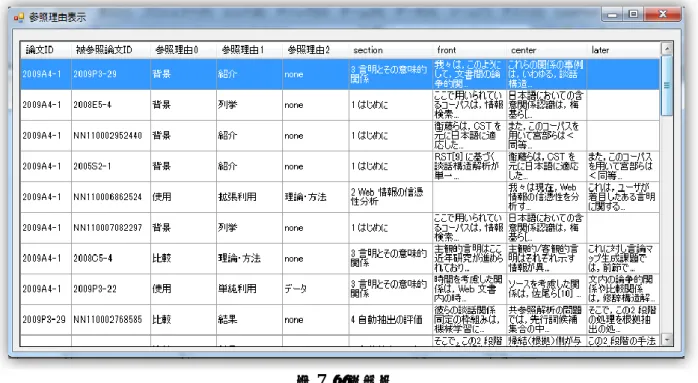Click the scrollbar down arrow
This screenshot has height=383, width=698.
[x=666, y=340]
